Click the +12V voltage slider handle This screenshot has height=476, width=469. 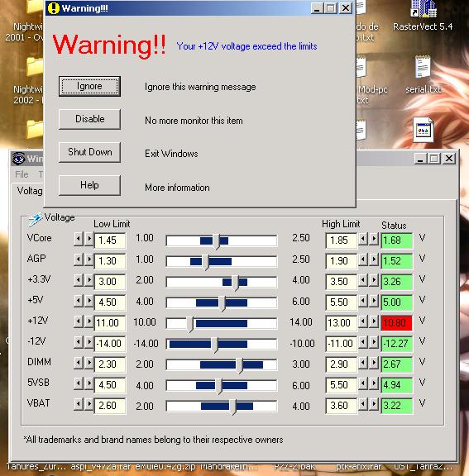(190, 324)
